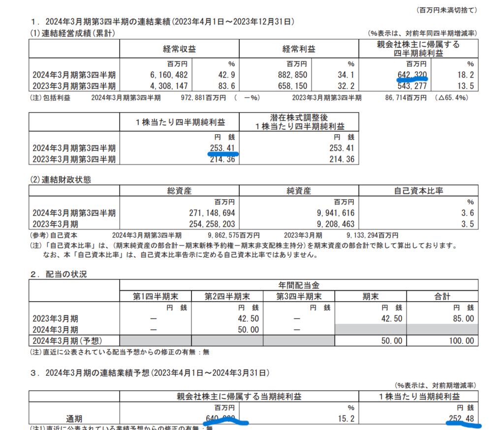Screen dimensions: 504x430
Task: Click the note line starting "なお、本「自己資本比率」は"
Action: (x=181, y=255)
